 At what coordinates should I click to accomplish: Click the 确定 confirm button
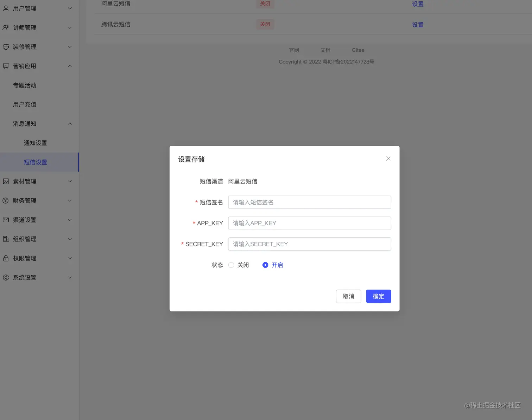click(379, 296)
